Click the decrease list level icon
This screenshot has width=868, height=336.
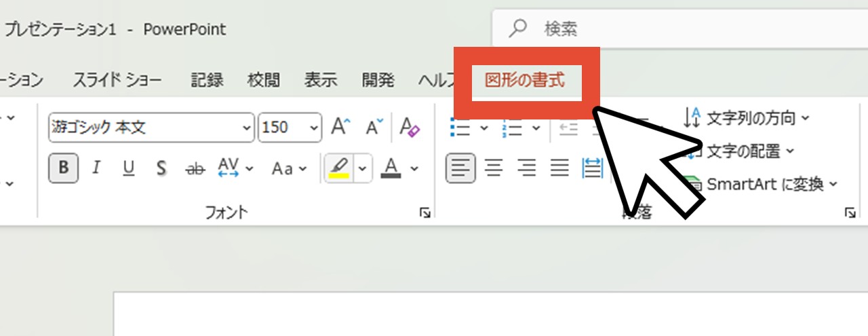(x=568, y=127)
